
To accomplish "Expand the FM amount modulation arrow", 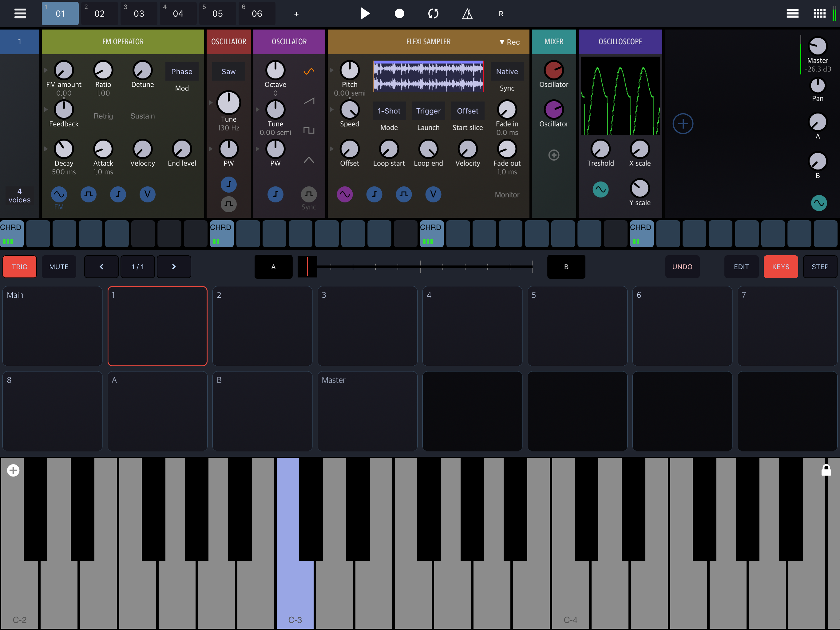I will [x=46, y=70].
